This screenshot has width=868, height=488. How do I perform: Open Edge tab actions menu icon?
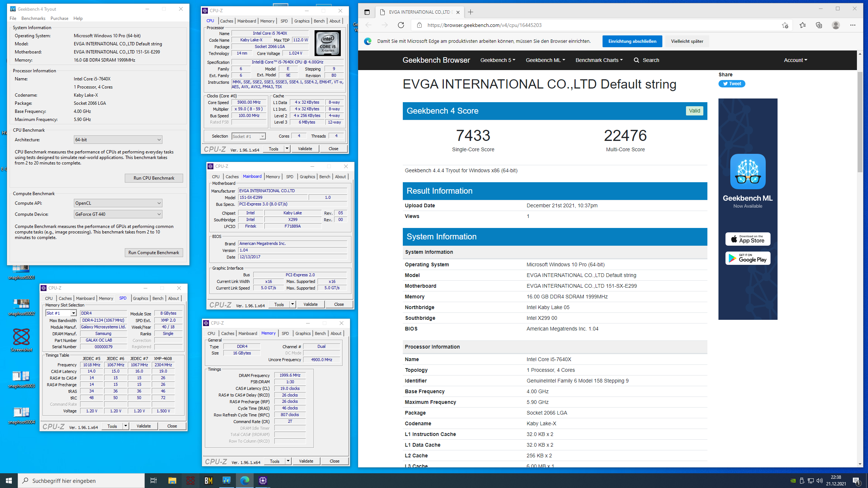[x=367, y=12]
